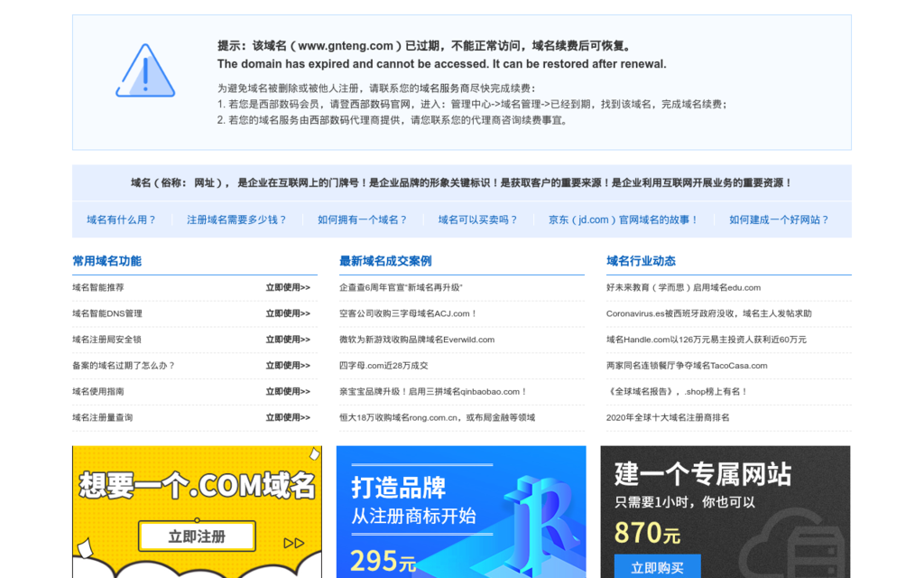Viewport: 924px width, 578px height.
Task: Open 如何建成一个好网站？ link
Action: 779,219
